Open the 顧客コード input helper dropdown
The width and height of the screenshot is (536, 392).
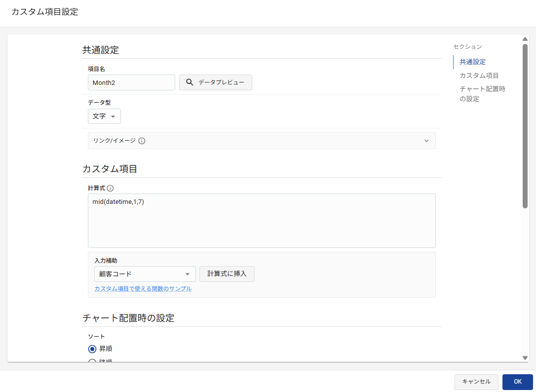(145, 274)
